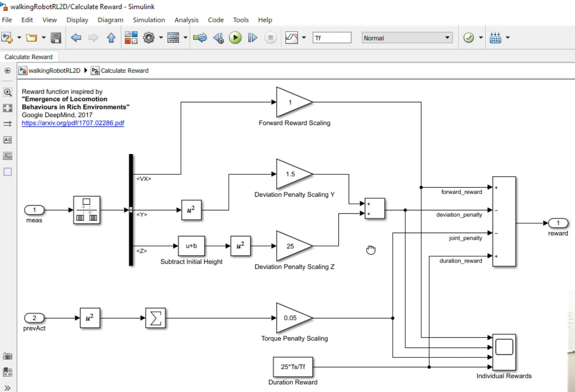Open the Model Explorer icon
Image resolution: width=575 pixels, height=392 pixels.
(173, 38)
